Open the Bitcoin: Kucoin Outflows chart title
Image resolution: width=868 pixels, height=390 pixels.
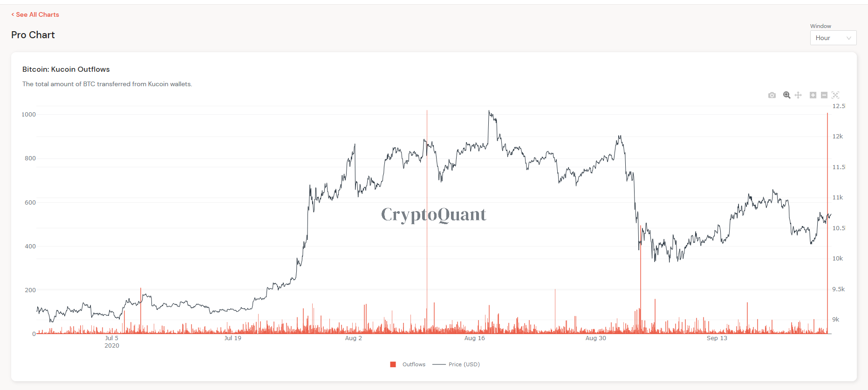click(66, 69)
